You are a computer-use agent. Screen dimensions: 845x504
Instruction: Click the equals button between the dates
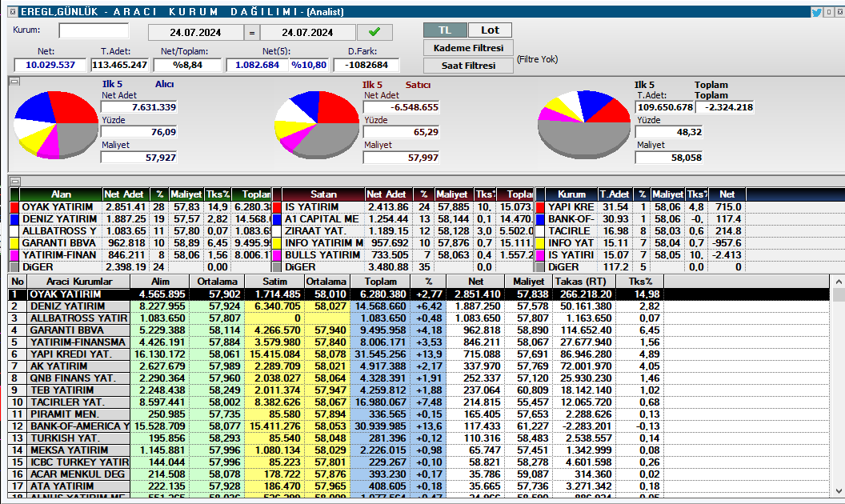point(252,32)
